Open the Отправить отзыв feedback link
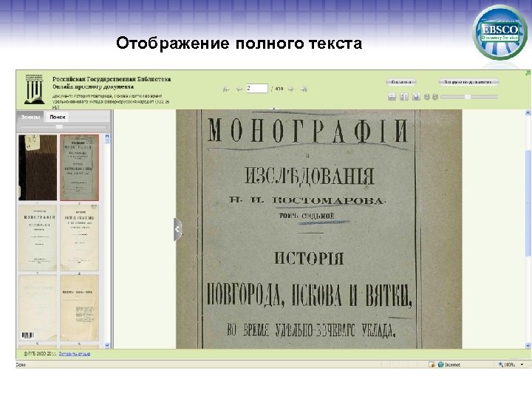This screenshot has height=399, width=532. (x=75, y=354)
